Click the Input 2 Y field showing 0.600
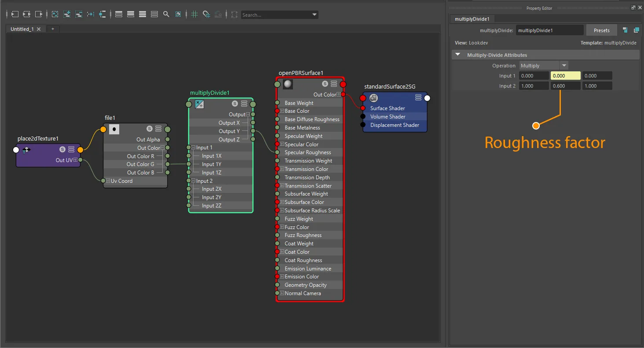The height and width of the screenshot is (348, 644). point(566,86)
